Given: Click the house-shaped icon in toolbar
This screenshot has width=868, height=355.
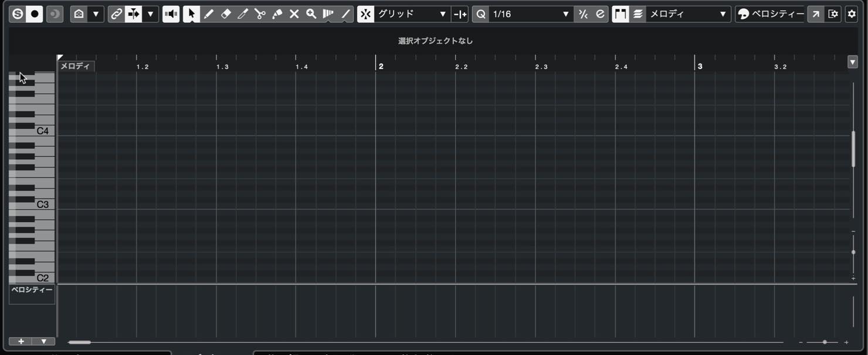Looking at the screenshot, I should tap(79, 14).
